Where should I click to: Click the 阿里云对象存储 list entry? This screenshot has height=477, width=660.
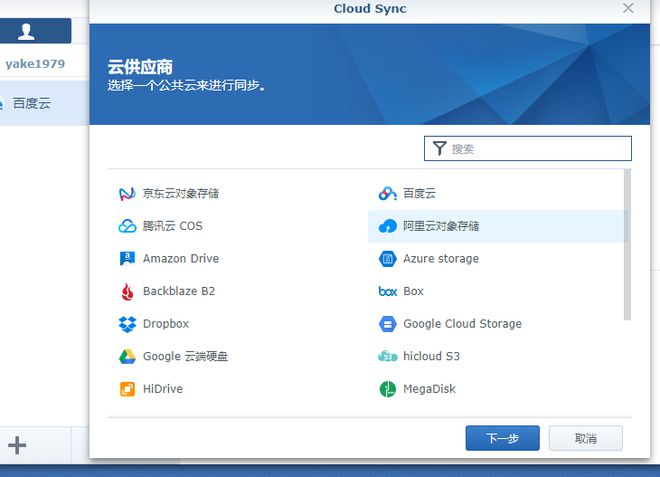click(441, 226)
